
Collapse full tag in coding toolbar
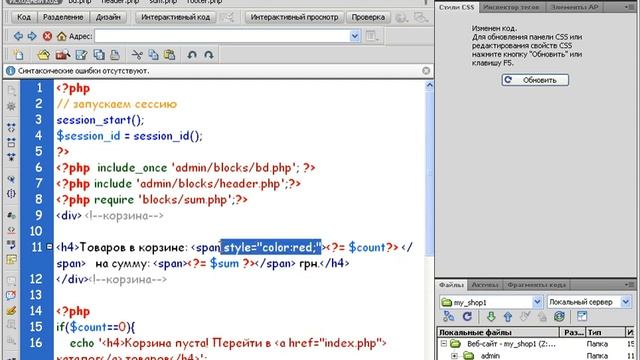tap(11, 128)
